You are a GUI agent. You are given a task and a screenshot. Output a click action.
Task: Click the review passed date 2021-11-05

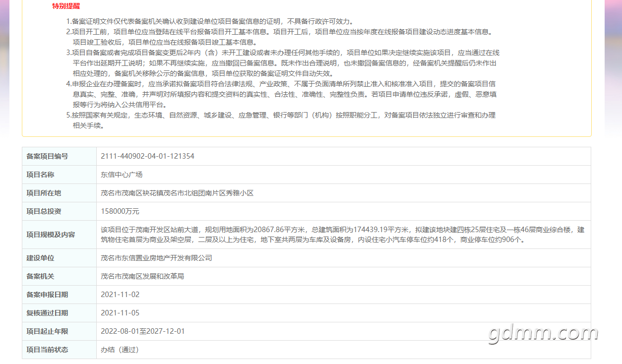pos(120,313)
